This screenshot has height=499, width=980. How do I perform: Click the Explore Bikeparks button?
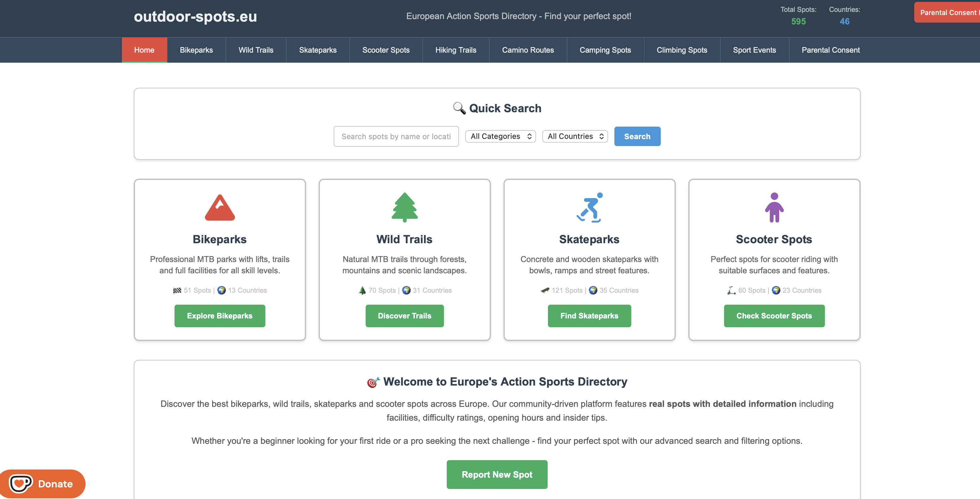coord(220,316)
